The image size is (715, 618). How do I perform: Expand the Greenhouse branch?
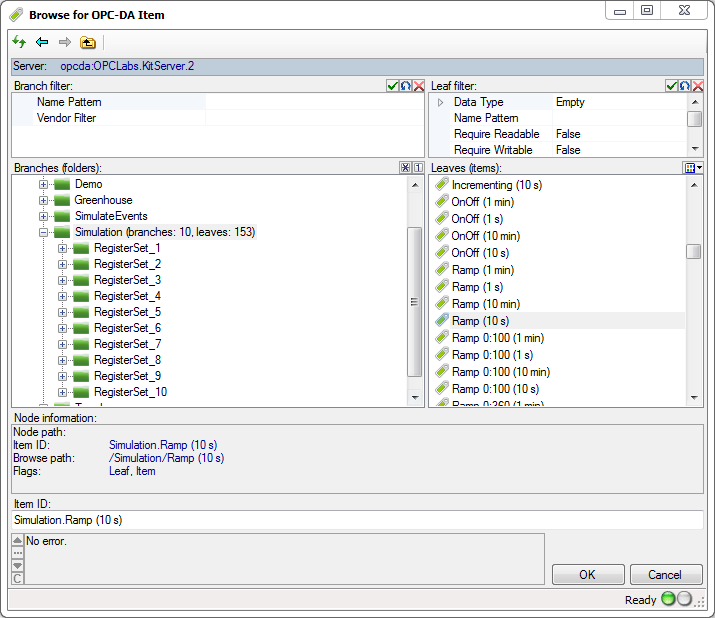pos(44,200)
